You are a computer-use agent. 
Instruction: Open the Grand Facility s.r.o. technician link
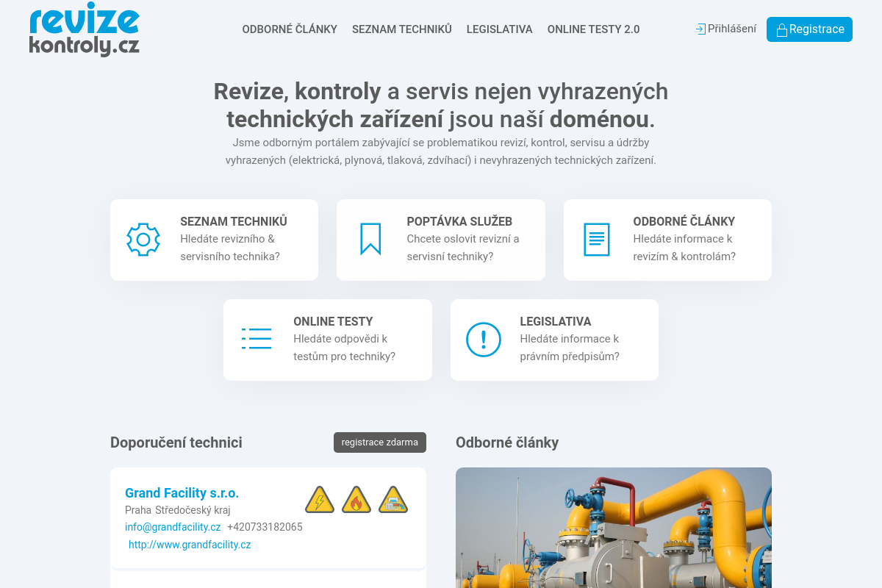click(x=182, y=492)
